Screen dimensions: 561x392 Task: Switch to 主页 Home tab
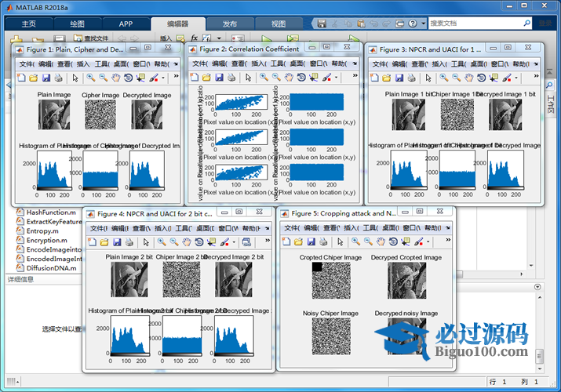(28, 24)
